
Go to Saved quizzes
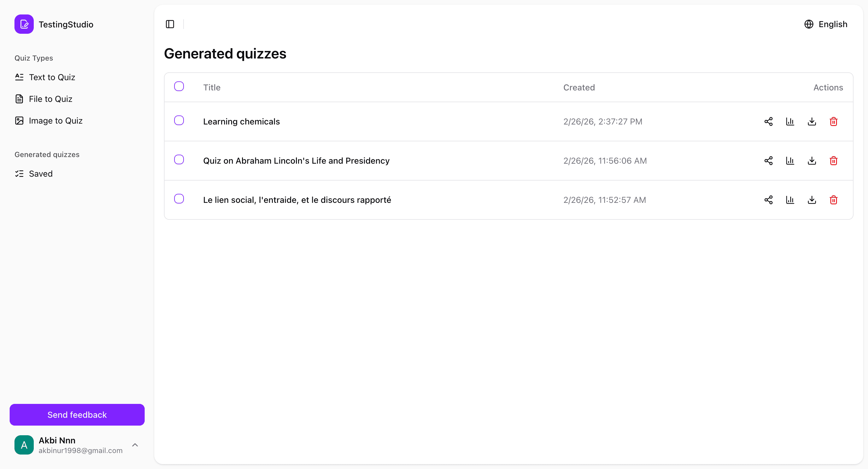click(x=41, y=174)
